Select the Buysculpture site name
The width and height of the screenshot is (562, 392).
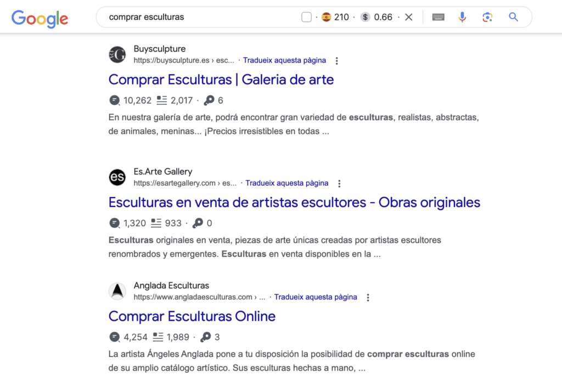coord(160,49)
